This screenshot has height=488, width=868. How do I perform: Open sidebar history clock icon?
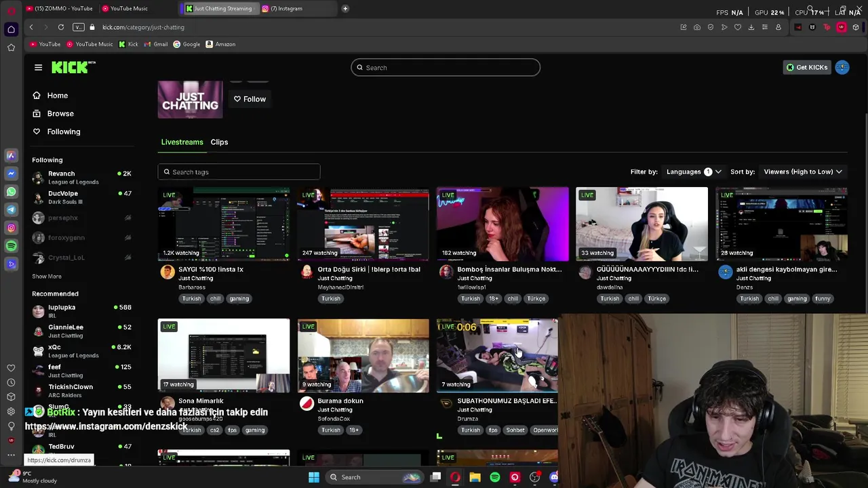[x=11, y=382]
